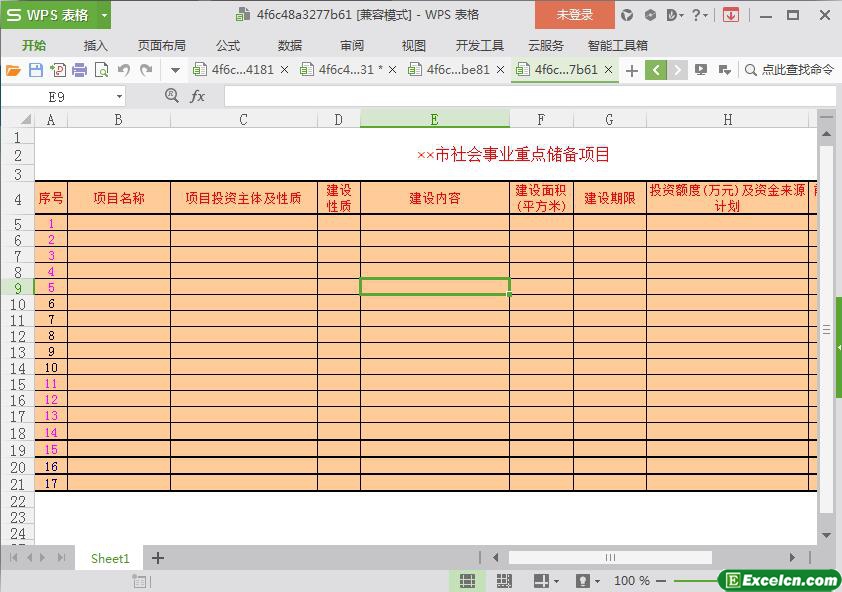Click the 未登录 login button
Image resolution: width=842 pixels, height=592 pixels.
click(574, 15)
